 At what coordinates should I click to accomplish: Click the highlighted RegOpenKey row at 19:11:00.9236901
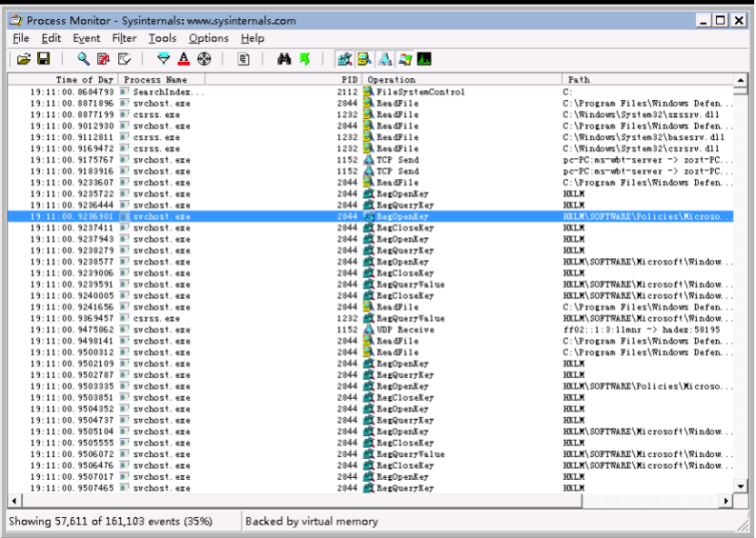click(371, 216)
